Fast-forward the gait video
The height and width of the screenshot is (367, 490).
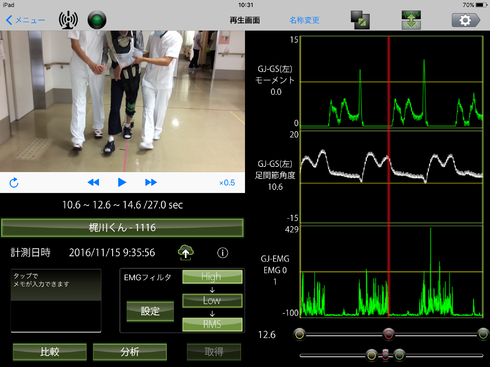151,182
